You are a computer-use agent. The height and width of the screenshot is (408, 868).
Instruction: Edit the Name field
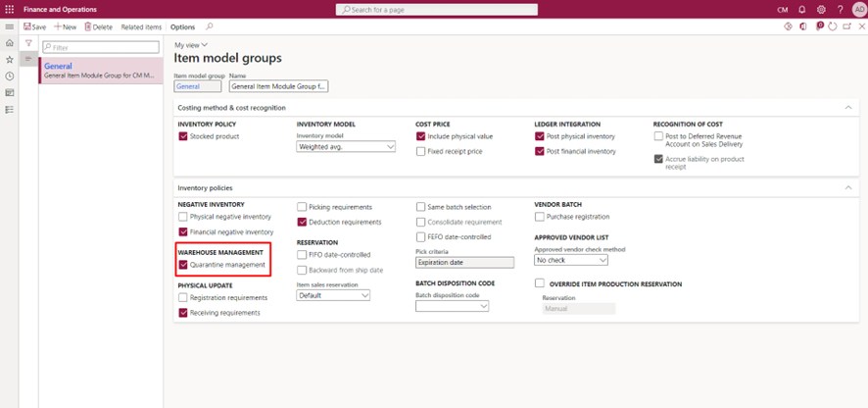tap(278, 86)
